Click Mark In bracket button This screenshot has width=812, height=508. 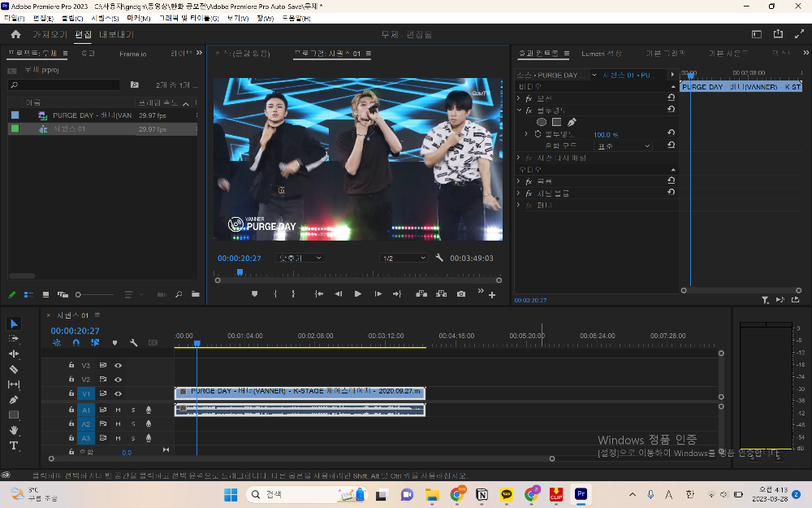tap(275, 294)
